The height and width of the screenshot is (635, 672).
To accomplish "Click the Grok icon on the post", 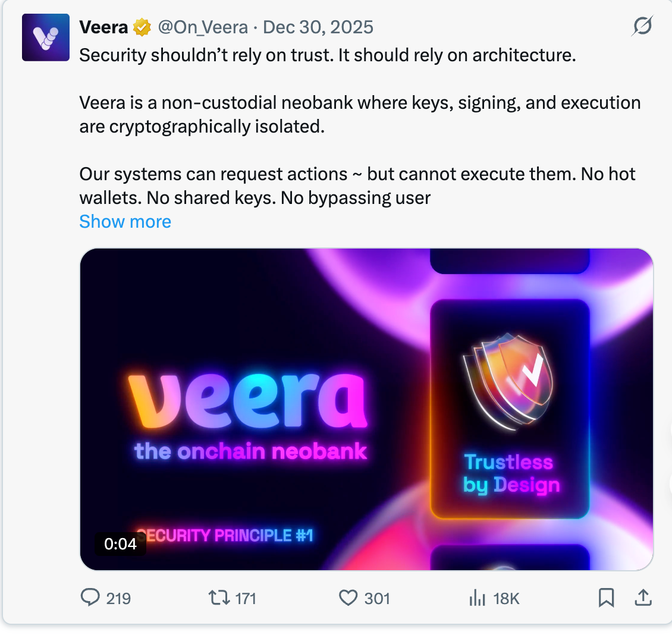I will click(642, 27).
